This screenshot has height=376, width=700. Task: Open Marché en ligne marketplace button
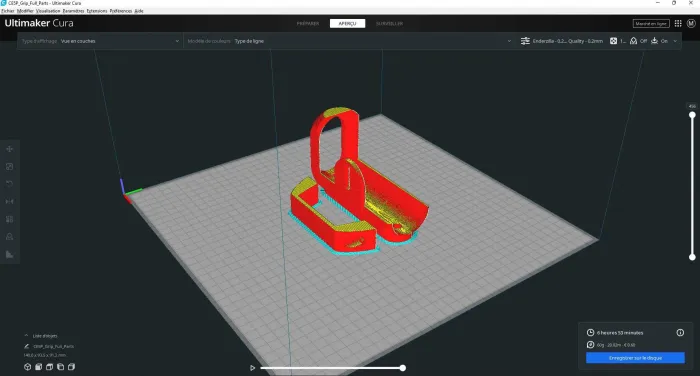point(651,23)
